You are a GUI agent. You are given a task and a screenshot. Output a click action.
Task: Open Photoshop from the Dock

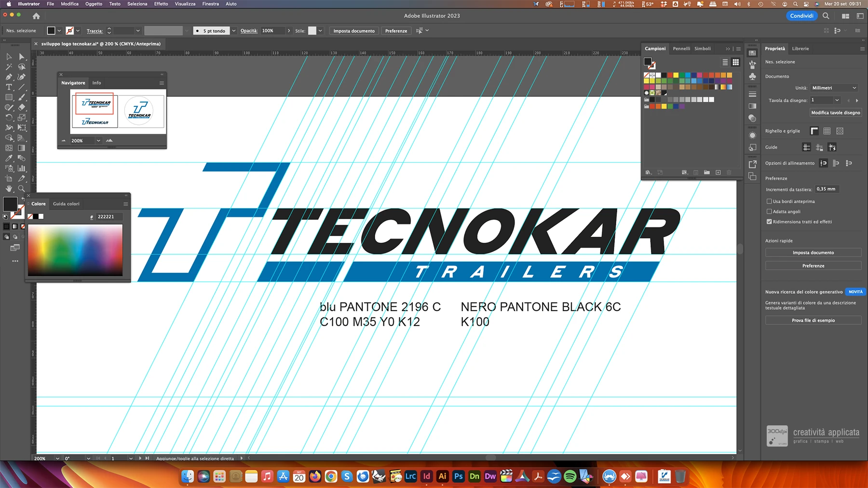pos(458,476)
